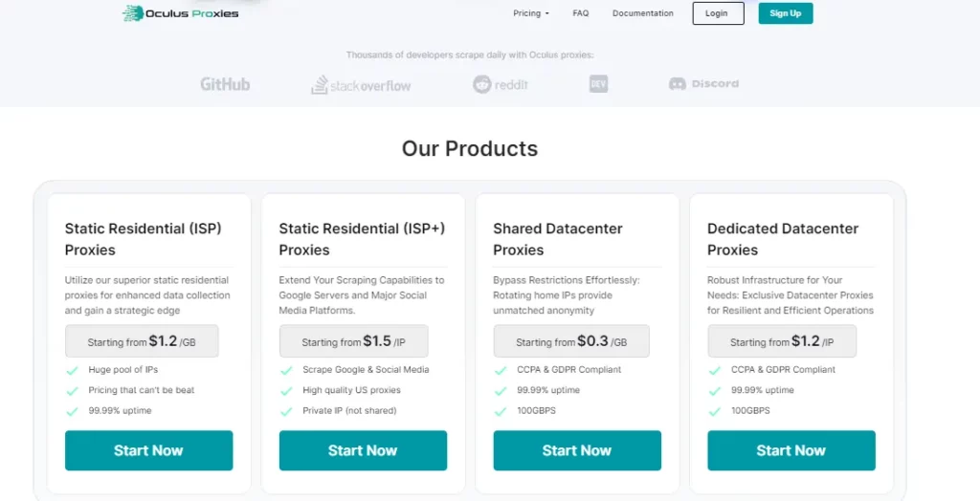Click the Discord logo
The height and width of the screenshot is (501, 980).
tap(703, 84)
